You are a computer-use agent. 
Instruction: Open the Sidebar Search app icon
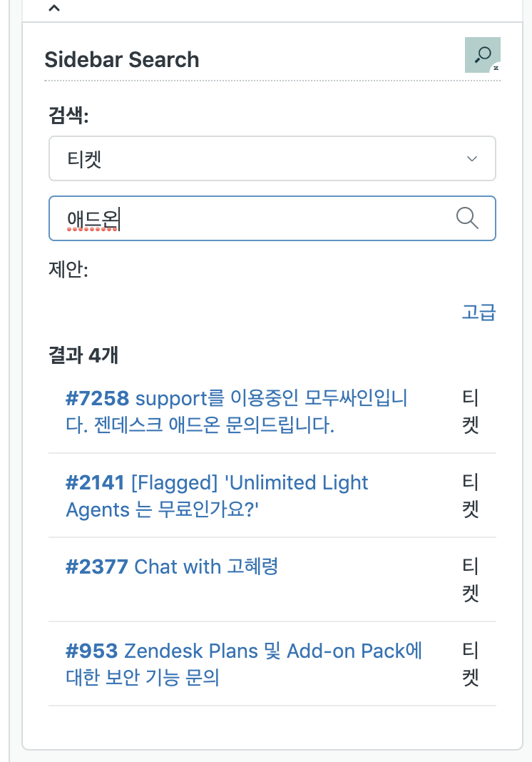point(483,55)
